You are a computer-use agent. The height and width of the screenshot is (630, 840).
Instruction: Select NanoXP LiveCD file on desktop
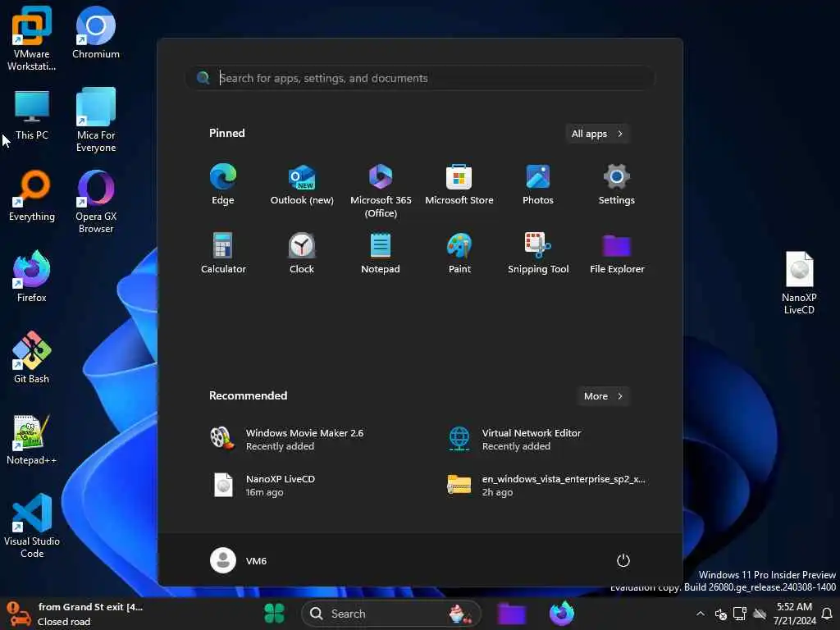tap(799, 283)
